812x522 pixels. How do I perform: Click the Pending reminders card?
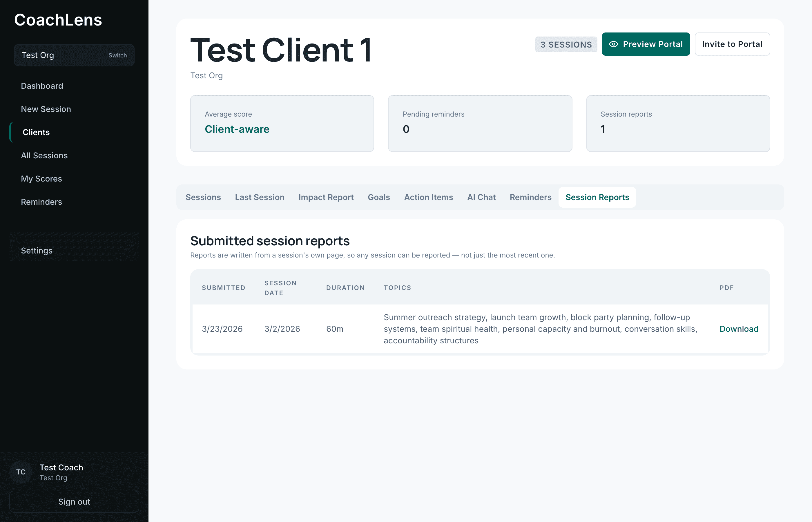coord(480,123)
